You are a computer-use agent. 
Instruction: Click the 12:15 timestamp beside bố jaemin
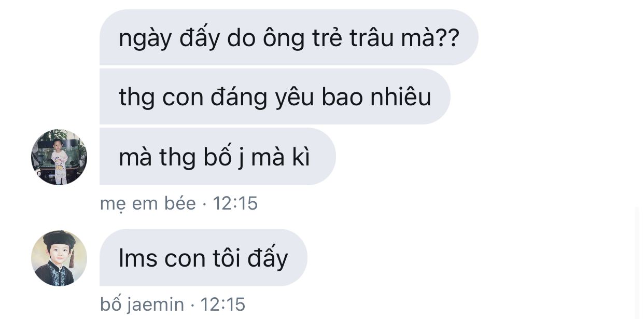point(223,304)
